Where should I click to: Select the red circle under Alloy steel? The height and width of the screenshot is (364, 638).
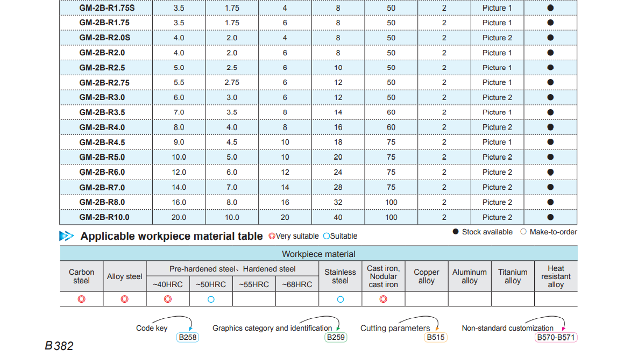click(124, 299)
